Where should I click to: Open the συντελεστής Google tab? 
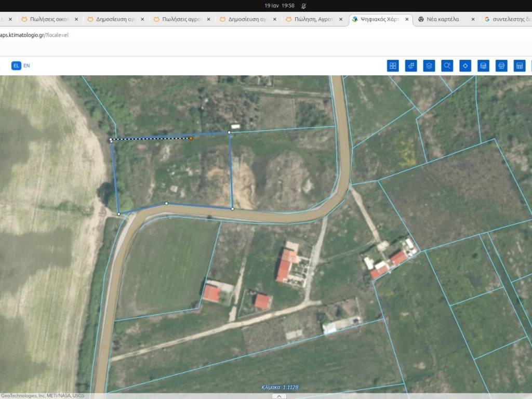[x=507, y=19]
